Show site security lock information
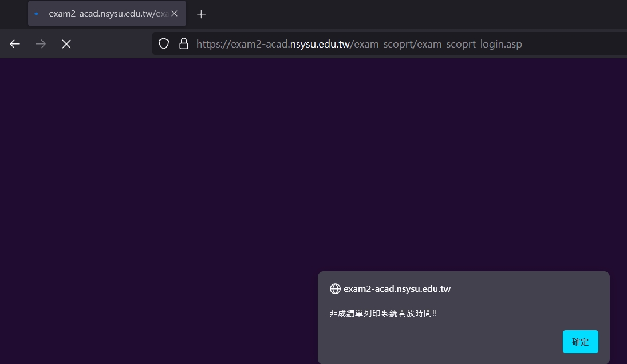627x364 pixels. click(x=184, y=43)
